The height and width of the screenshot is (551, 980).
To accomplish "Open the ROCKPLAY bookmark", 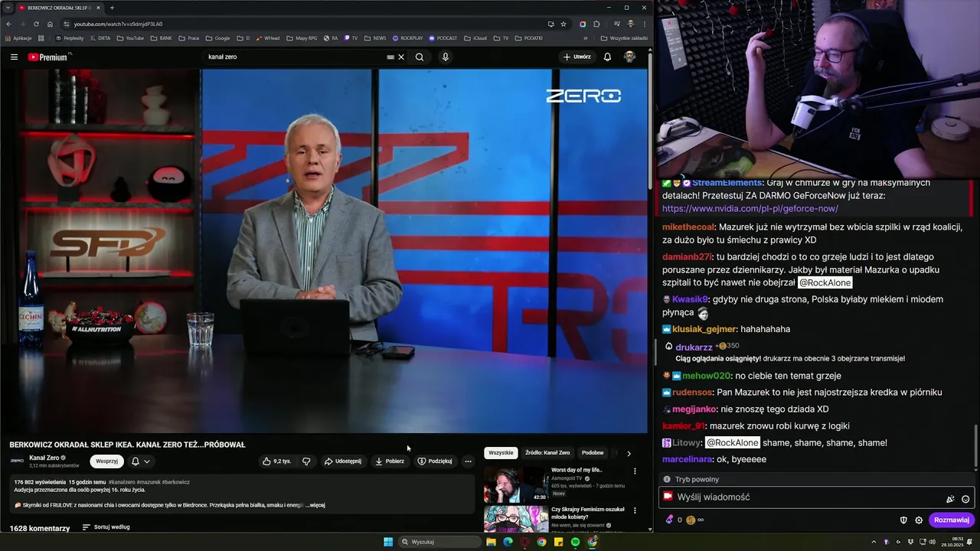I will pos(407,37).
